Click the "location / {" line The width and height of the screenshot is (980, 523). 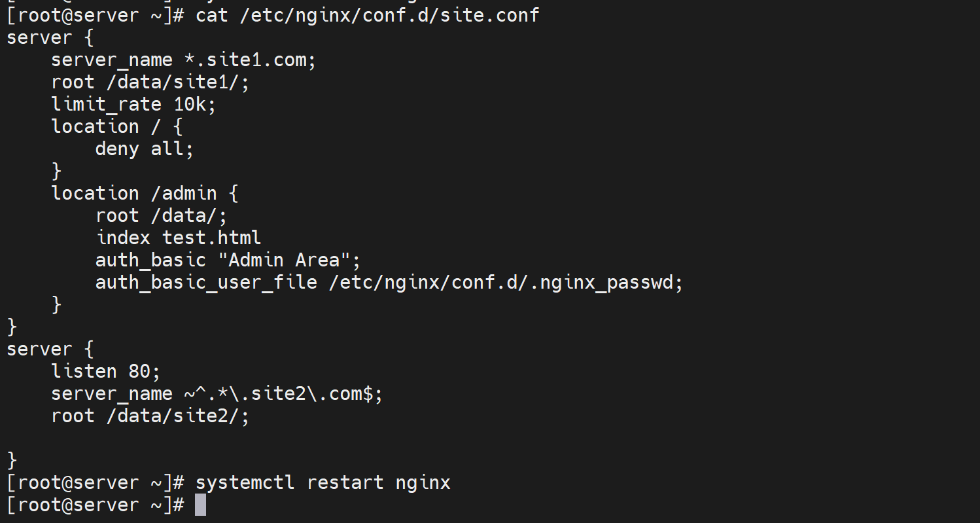tap(117, 126)
